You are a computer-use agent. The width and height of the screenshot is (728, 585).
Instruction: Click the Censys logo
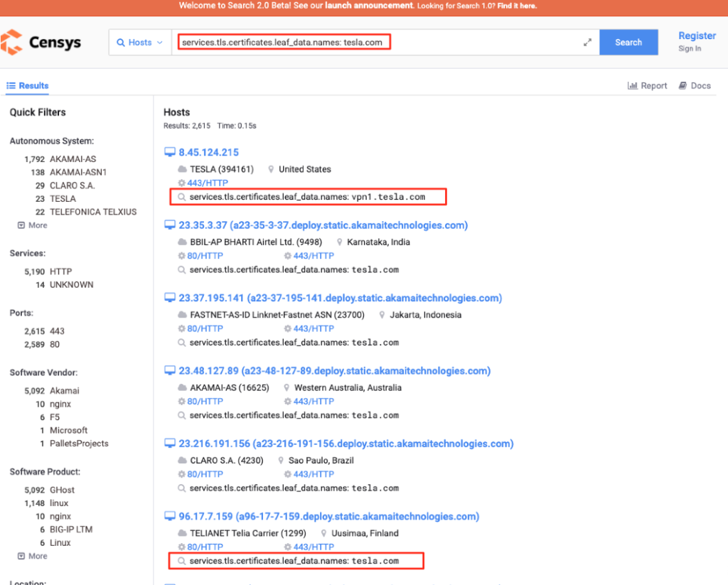(x=41, y=42)
